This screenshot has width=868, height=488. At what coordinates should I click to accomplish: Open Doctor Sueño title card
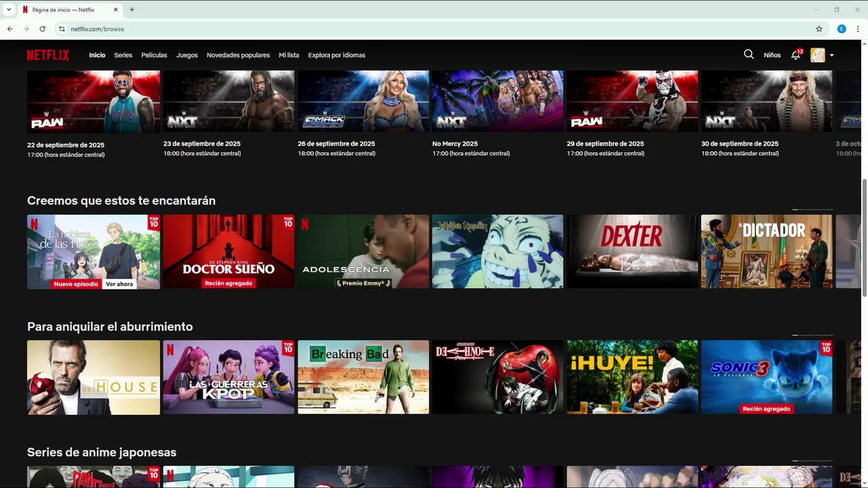pos(229,251)
